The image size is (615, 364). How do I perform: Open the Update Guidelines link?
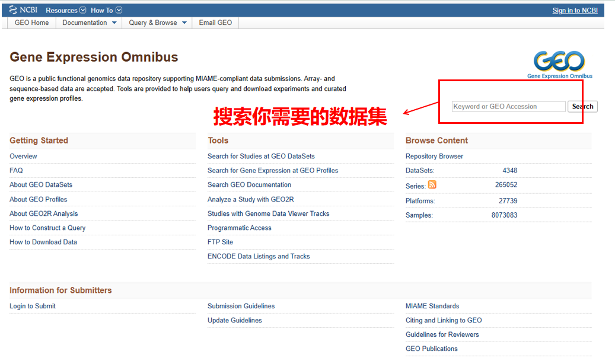234,320
